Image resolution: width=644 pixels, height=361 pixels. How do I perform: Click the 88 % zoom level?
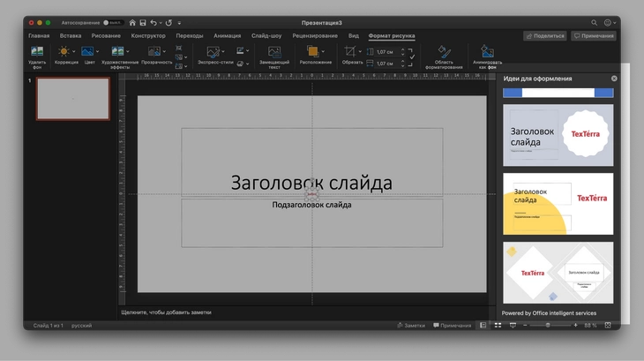590,326
